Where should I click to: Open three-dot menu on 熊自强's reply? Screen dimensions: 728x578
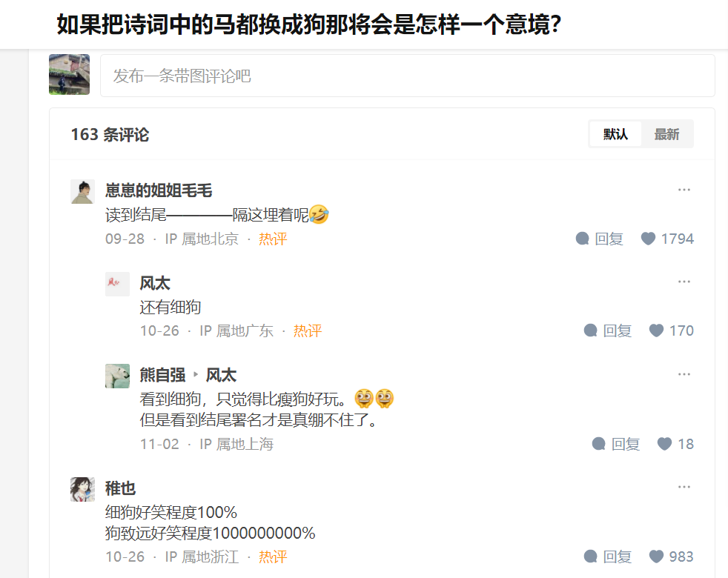684,374
